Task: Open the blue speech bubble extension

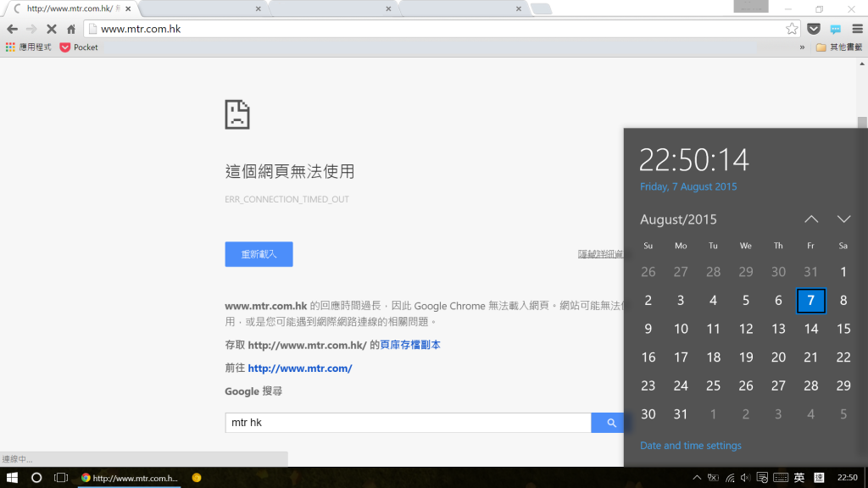Action: coord(835,29)
